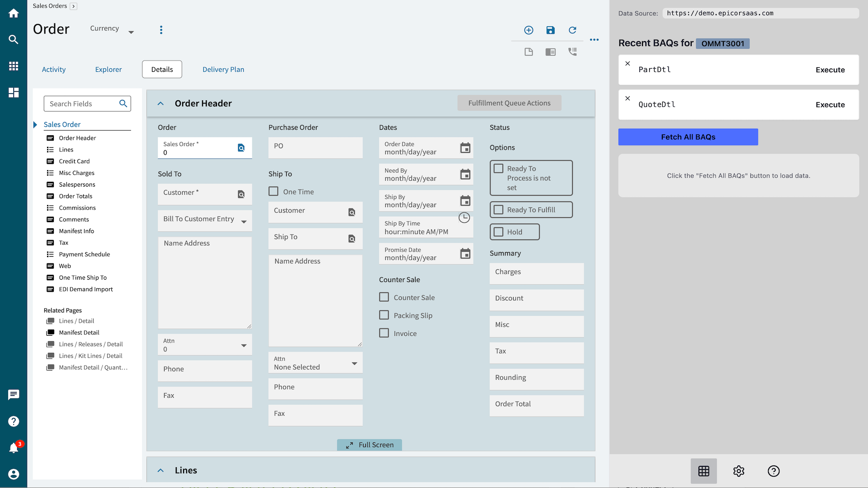This screenshot has width=868, height=488.
Task: Click the Data Source URL field
Action: pos(760,14)
